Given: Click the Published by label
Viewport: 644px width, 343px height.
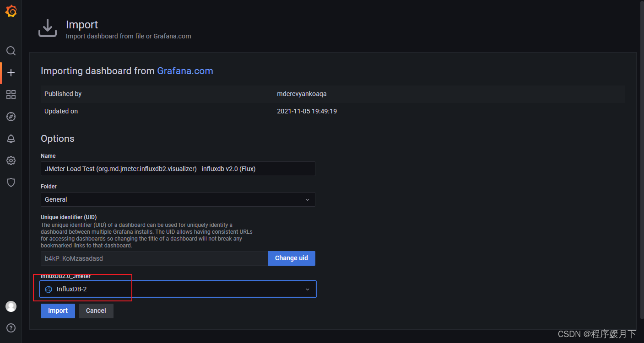Looking at the screenshot, I should [63, 94].
